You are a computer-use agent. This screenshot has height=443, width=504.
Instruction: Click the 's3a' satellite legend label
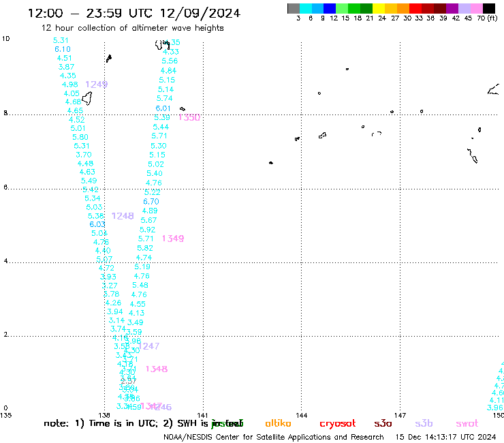[383, 424]
